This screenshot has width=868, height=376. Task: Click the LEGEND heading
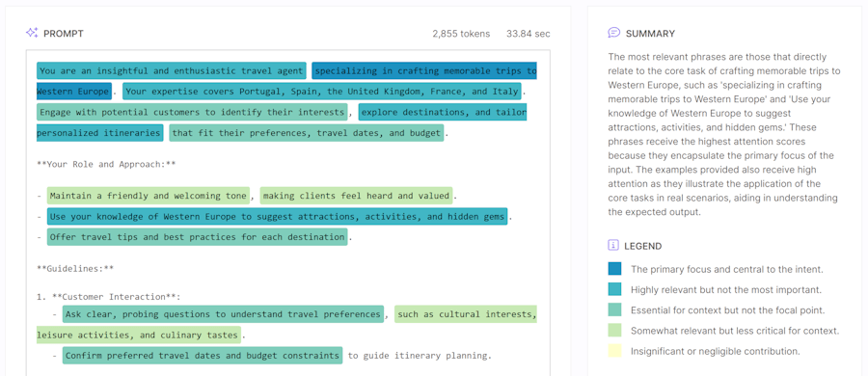point(642,246)
